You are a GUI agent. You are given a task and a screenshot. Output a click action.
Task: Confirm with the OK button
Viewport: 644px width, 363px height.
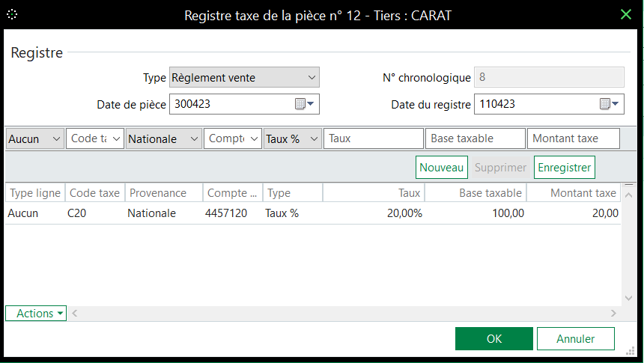tap(493, 339)
